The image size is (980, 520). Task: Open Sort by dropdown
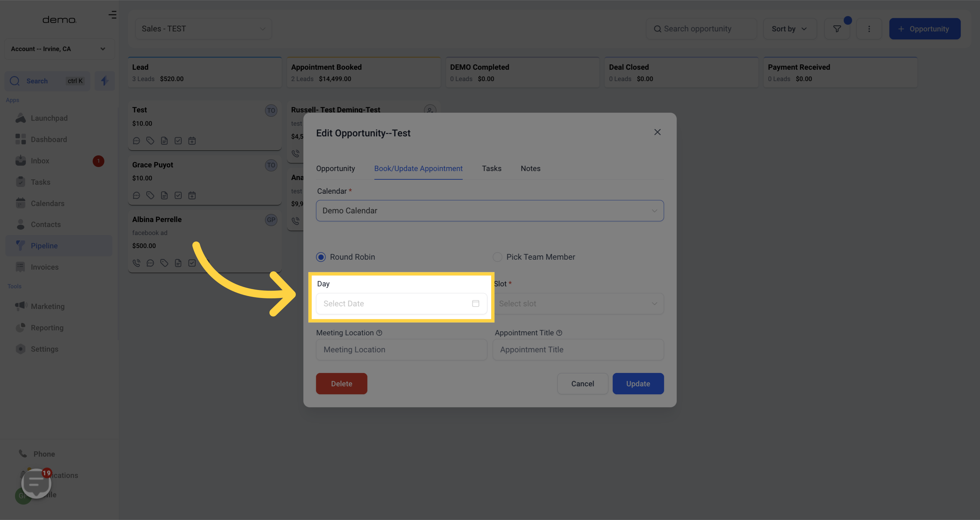pos(789,29)
